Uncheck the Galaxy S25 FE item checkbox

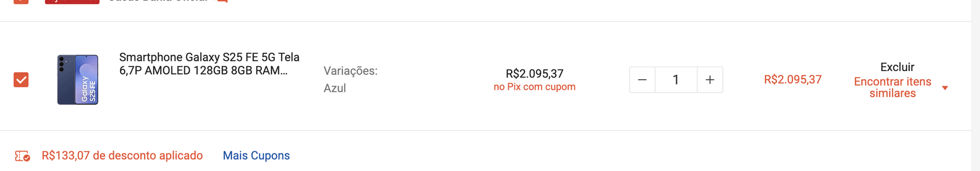point(21,80)
